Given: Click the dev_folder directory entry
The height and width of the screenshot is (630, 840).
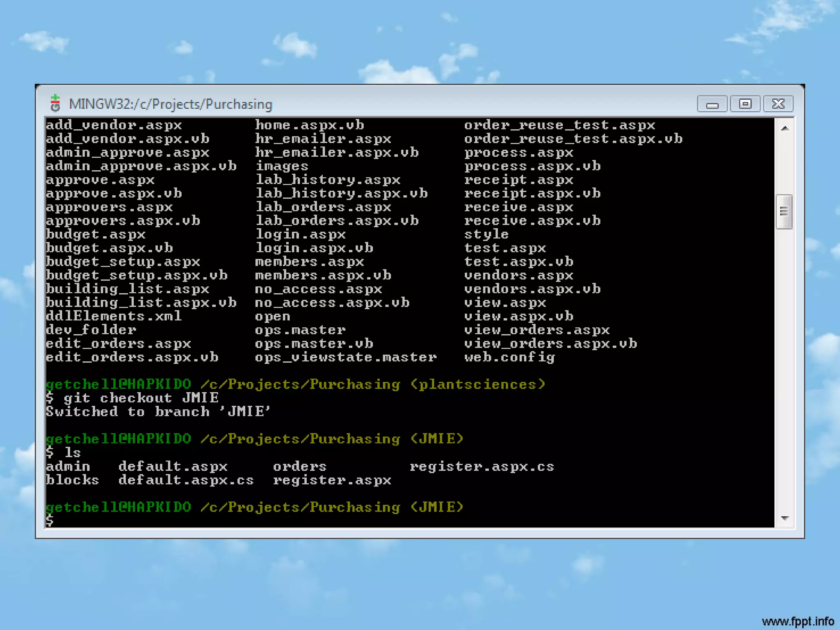Looking at the screenshot, I should coord(91,330).
